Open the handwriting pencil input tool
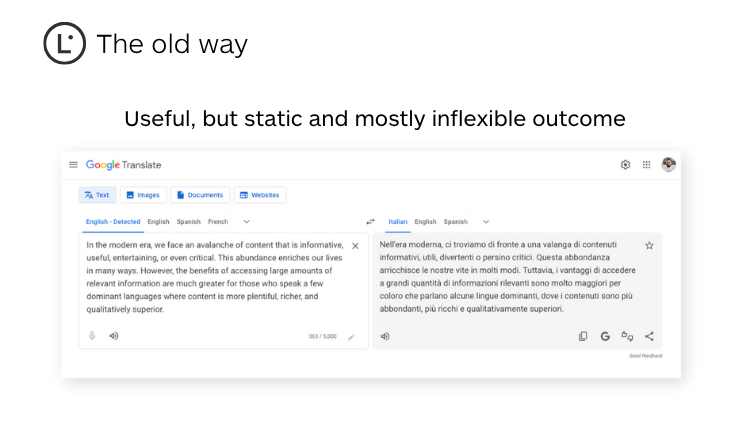This screenshot has width=750, height=432. [351, 337]
